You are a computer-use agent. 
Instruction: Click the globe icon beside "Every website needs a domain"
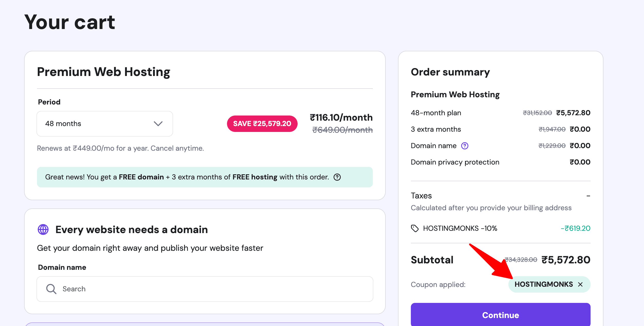43,229
